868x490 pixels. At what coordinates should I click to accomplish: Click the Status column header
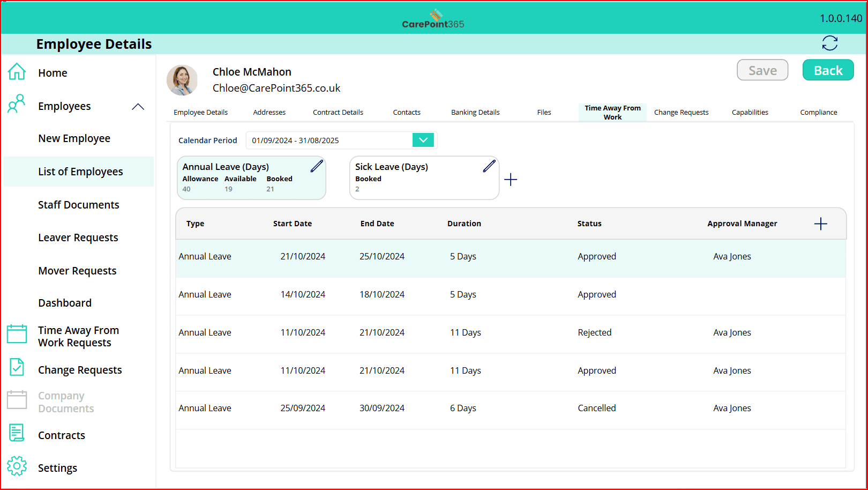(x=589, y=224)
